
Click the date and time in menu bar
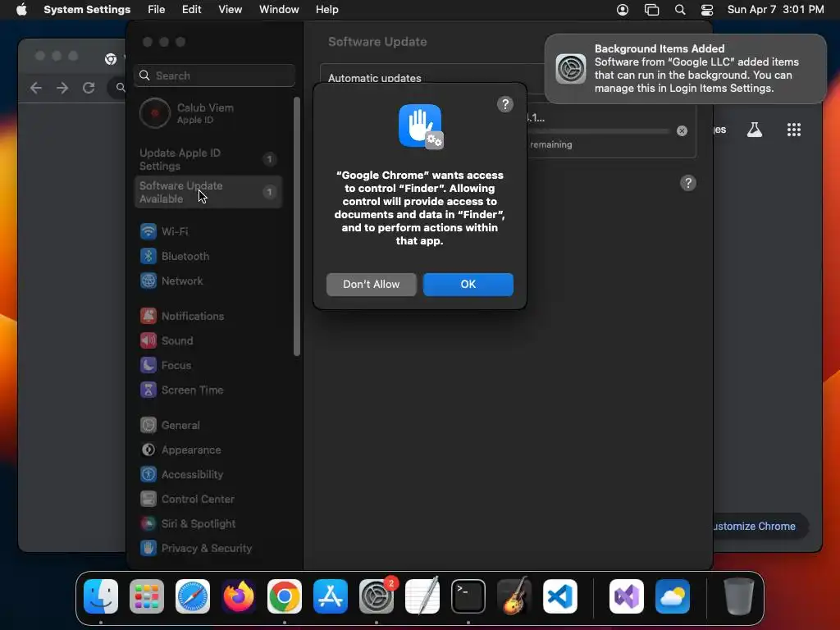[775, 10]
